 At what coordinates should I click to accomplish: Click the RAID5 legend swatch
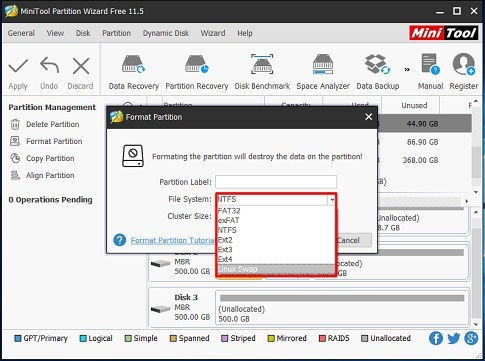322,339
